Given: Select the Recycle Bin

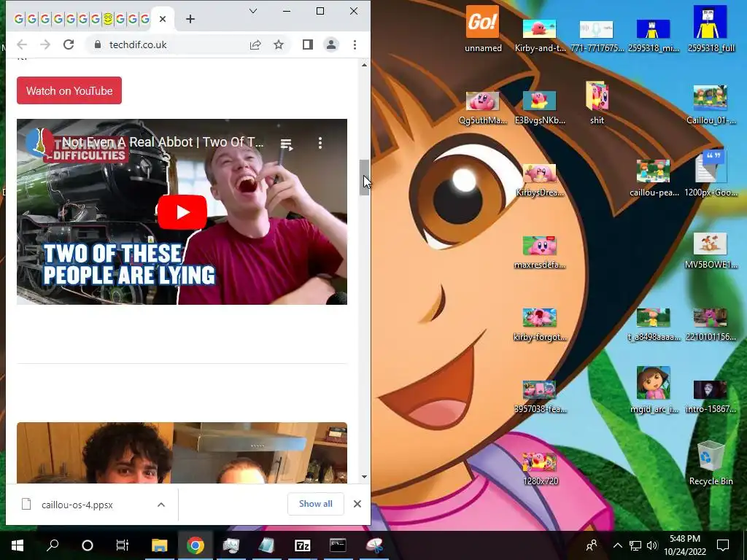Looking at the screenshot, I should coord(711,463).
